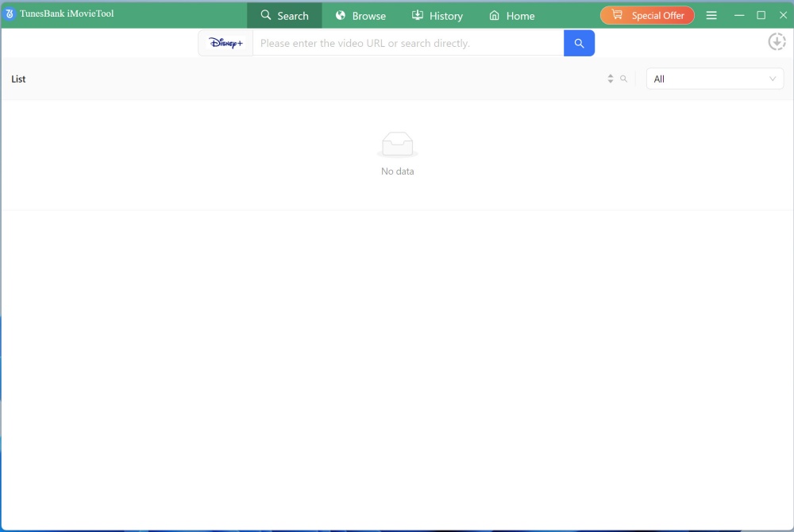The height and width of the screenshot is (532, 794).
Task: Click the empty inbox No data icon
Action: (x=397, y=145)
